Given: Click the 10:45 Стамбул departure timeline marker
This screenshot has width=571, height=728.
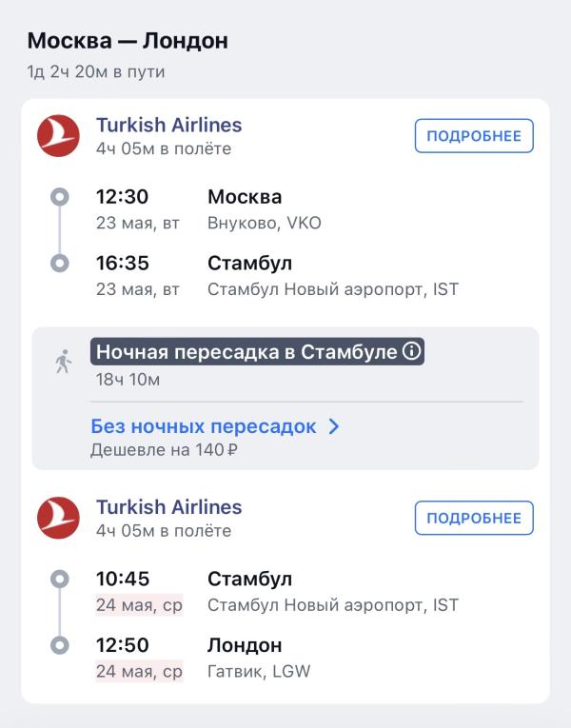Looking at the screenshot, I should tap(60, 579).
